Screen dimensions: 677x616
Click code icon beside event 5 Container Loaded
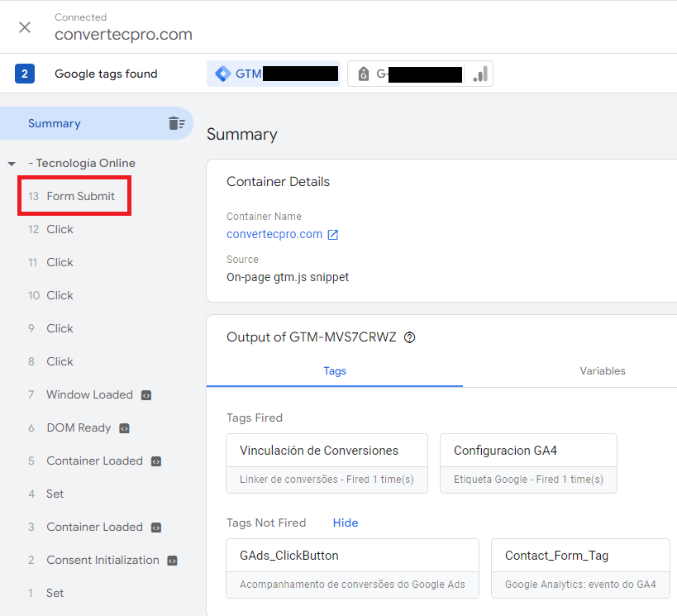click(x=156, y=461)
